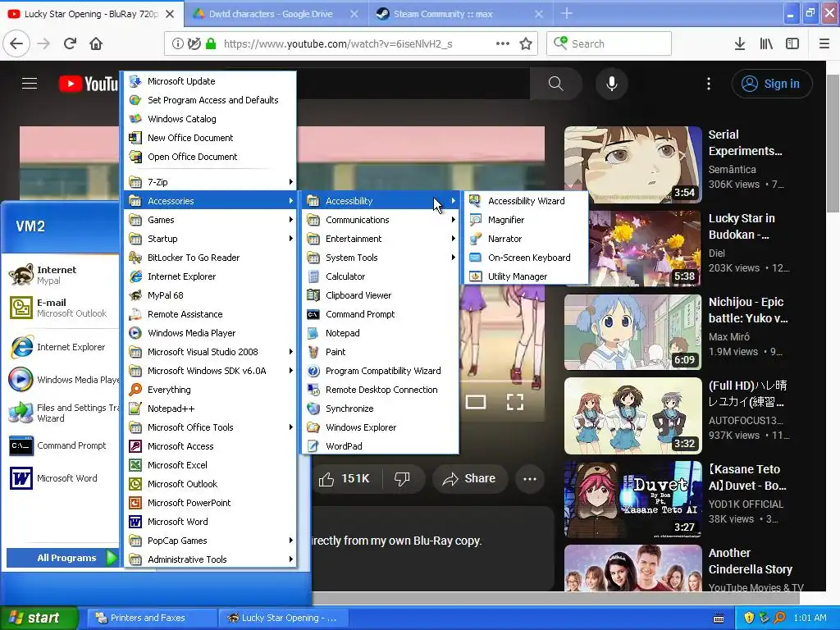Start the Accessibility Wizard

pyautogui.click(x=526, y=201)
